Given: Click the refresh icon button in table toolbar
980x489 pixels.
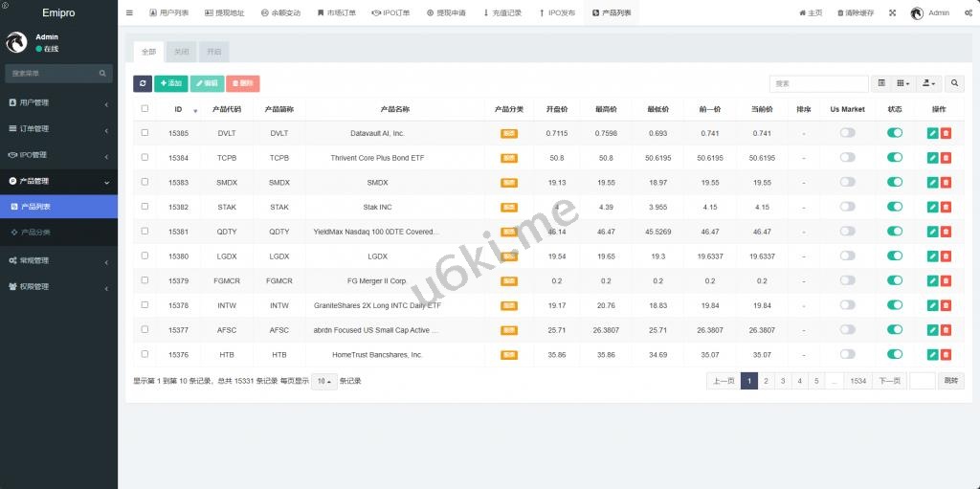Looking at the screenshot, I should pyautogui.click(x=143, y=84).
